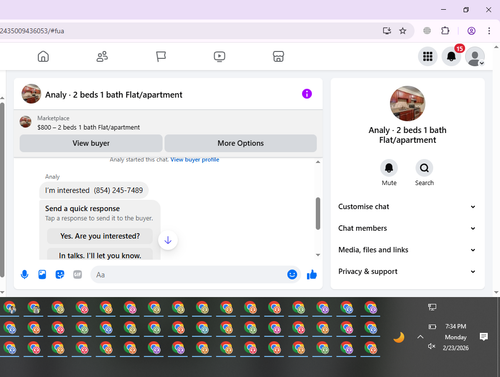The width and height of the screenshot is (500, 377).
Task: Click install app icon in address bar
Action: (x=387, y=31)
